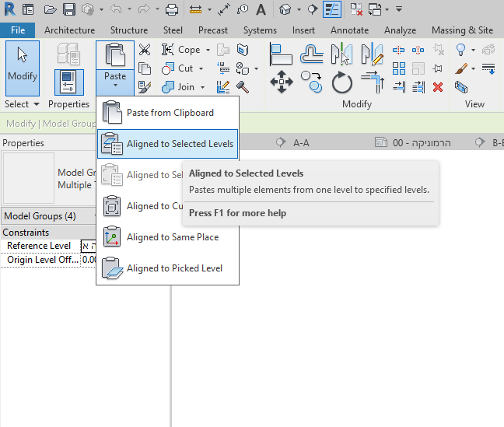Click Close Inactive Views icon
The width and height of the screenshot is (504, 427).
pos(356,9)
